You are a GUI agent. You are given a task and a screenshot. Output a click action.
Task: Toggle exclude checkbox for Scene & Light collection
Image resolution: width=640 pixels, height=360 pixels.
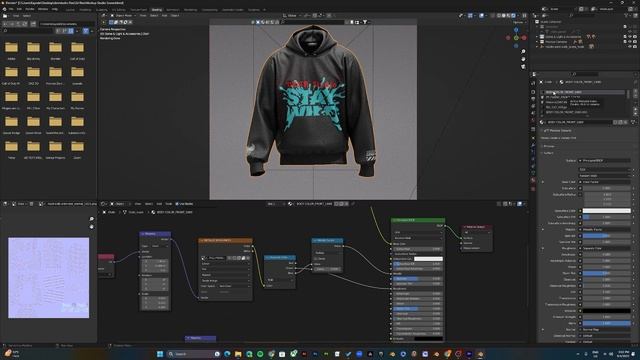[x=625, y=37]
